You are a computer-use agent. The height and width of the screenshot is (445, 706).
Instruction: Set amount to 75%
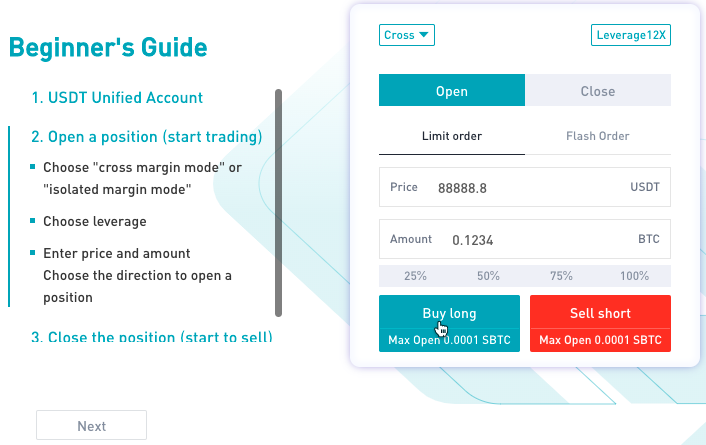[561, 276]
